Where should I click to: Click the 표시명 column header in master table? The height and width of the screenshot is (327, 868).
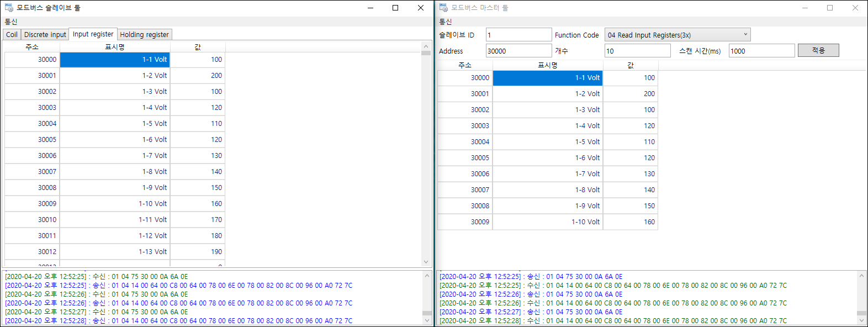[548, 65]
